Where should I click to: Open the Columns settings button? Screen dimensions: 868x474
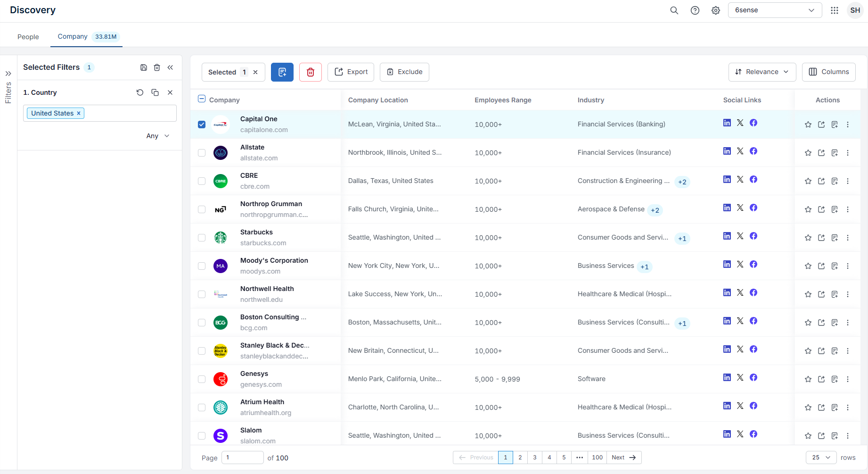coord(829,72)
